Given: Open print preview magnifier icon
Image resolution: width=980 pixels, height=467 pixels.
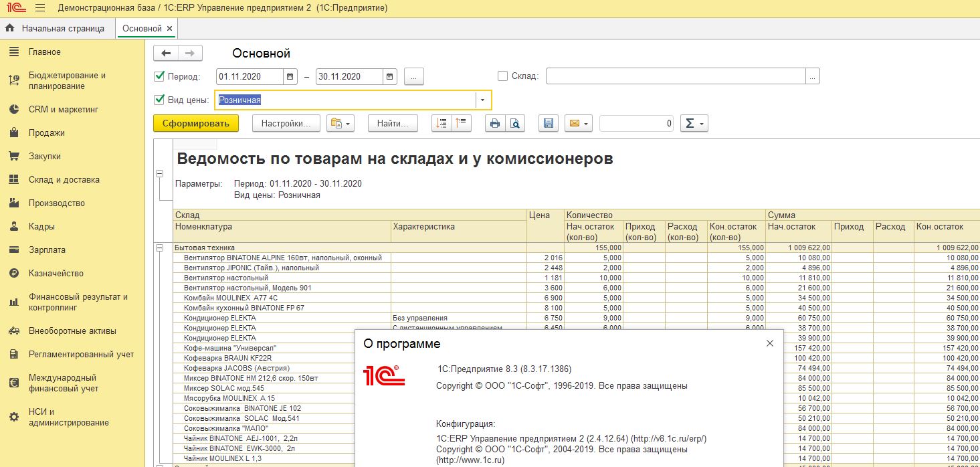Looking at the screenshot, I should (x=515, y=123).
